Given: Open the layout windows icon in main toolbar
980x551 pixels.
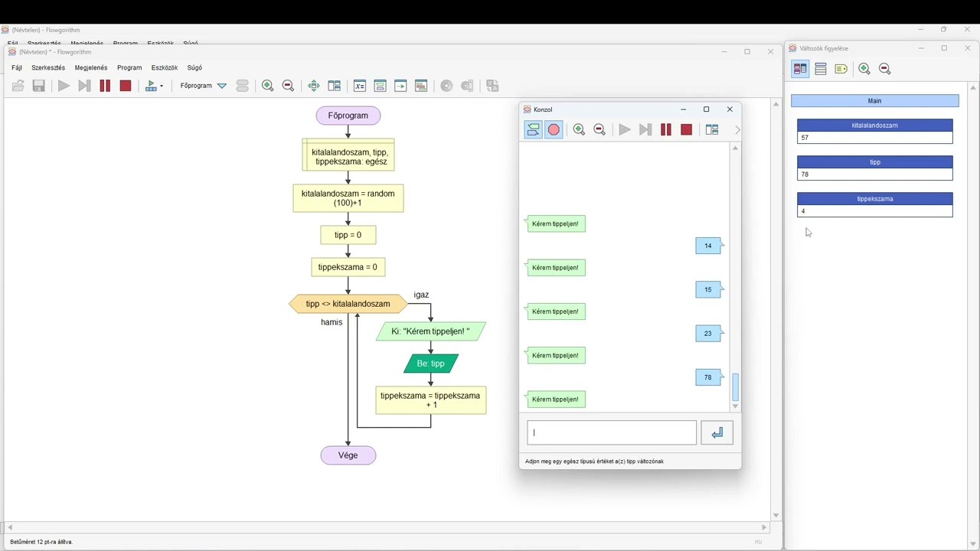Looking at the screenshot, I should (335, 86).
